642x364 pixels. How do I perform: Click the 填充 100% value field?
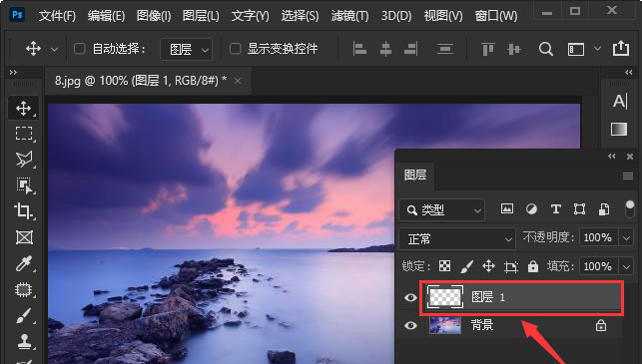(598, 266)
